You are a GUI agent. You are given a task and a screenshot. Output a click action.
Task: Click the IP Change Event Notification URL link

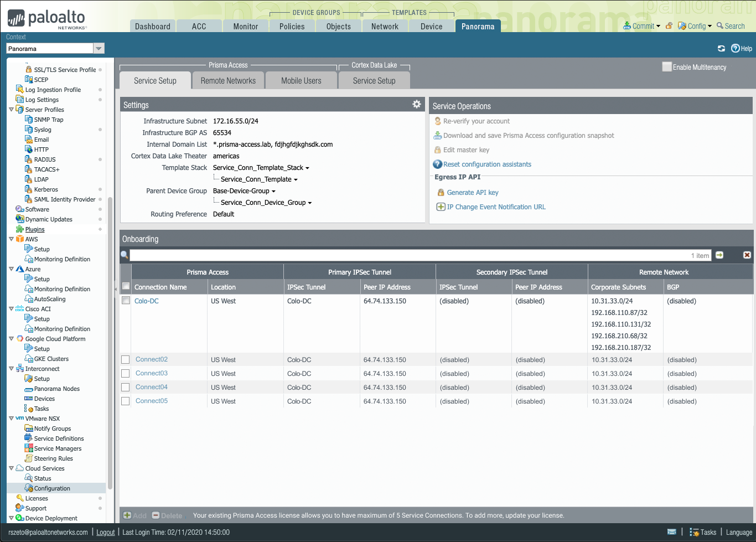pos(496,207)
